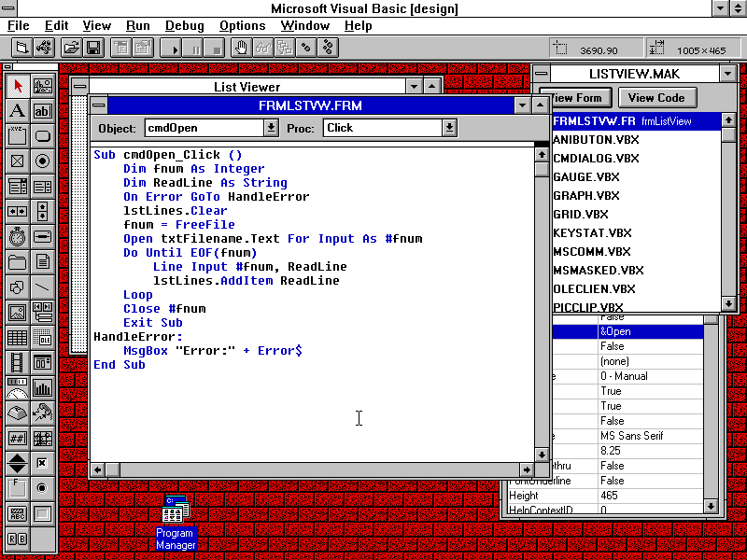
Task: Select the 3D command button ABC tool
Action: [x=18, y=513]
